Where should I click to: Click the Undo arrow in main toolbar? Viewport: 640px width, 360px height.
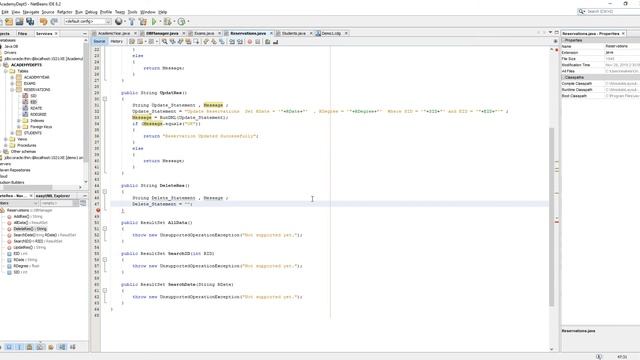[x=44, y=21]
